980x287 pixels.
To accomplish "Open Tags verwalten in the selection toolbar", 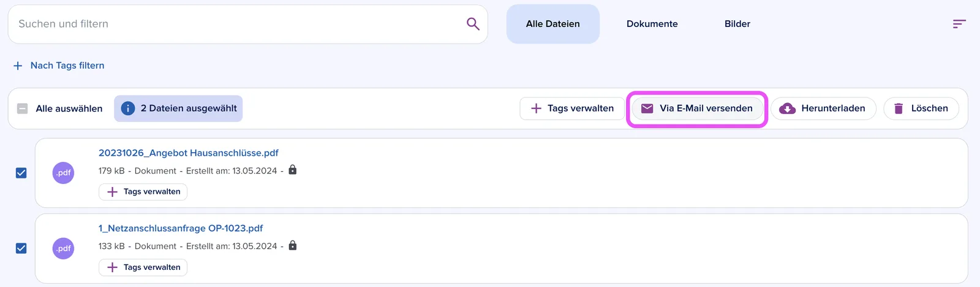I will pyautogui.click(x=572, y=109).
